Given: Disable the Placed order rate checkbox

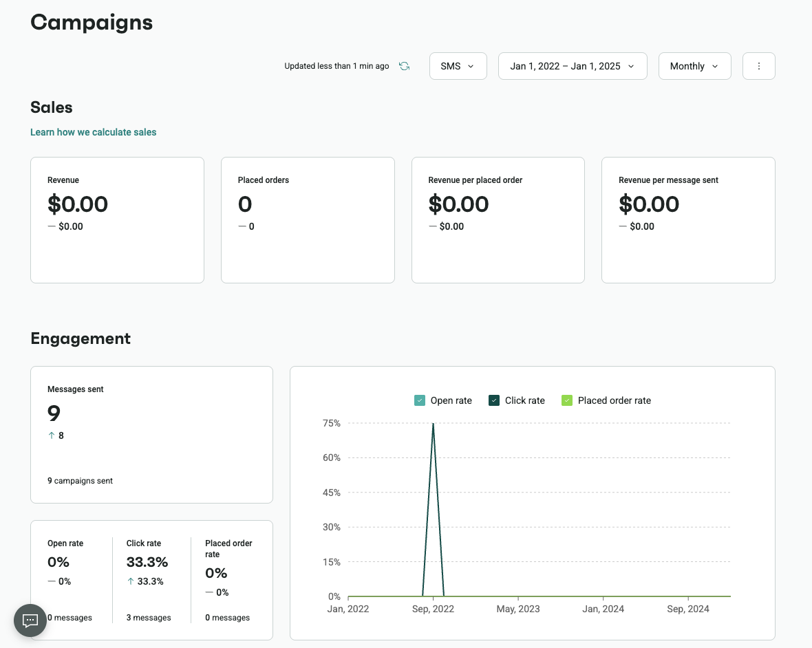Looking at the screenshot, I should click(567, 400).
